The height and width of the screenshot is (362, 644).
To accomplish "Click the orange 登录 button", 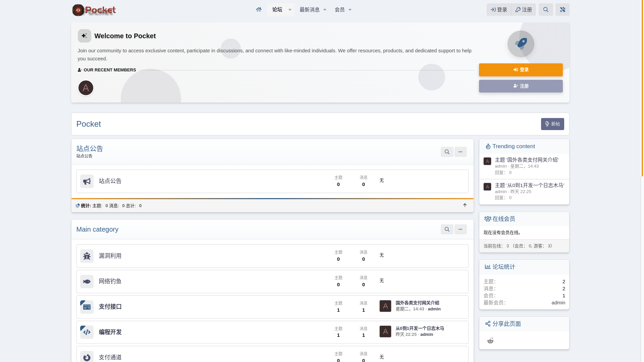I will 521,70.
